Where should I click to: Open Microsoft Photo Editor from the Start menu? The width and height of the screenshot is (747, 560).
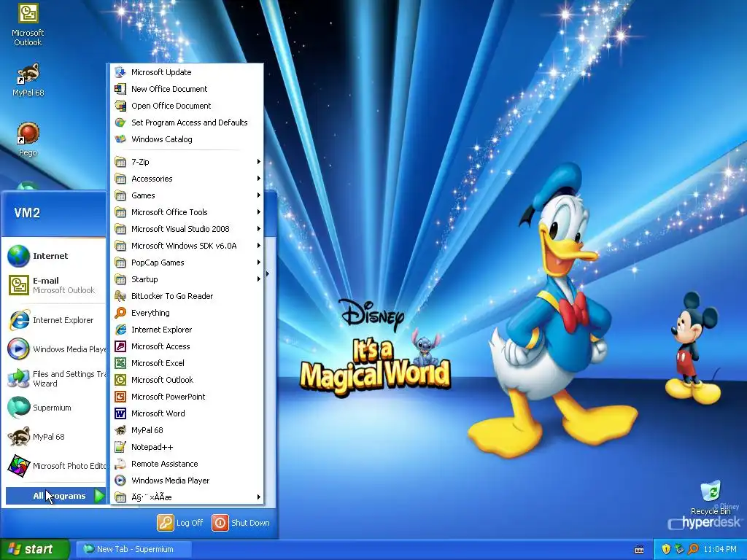(55, 466)
